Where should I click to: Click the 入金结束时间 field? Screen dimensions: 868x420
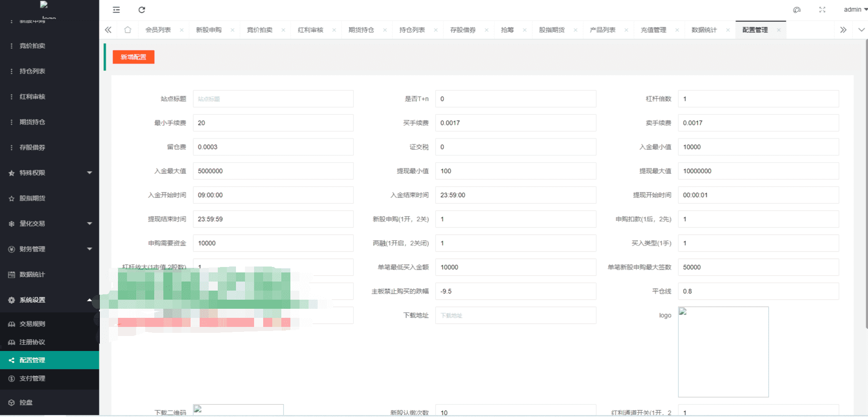click(515, 195)
